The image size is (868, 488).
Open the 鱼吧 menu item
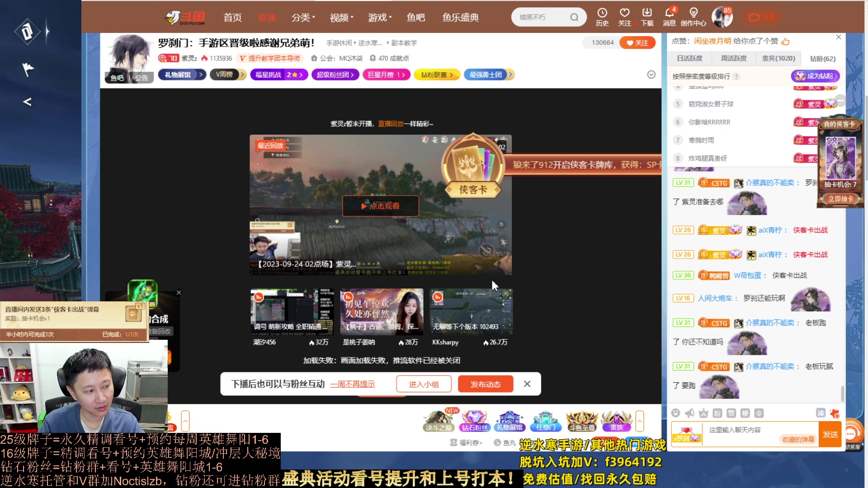pyautogui.click(x=416, y=17)
